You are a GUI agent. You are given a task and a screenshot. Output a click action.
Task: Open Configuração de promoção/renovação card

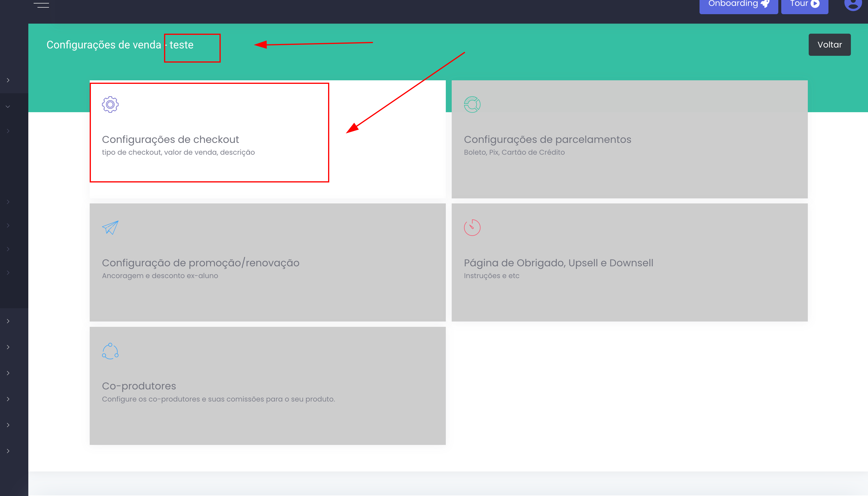click(x=201, y=263)
